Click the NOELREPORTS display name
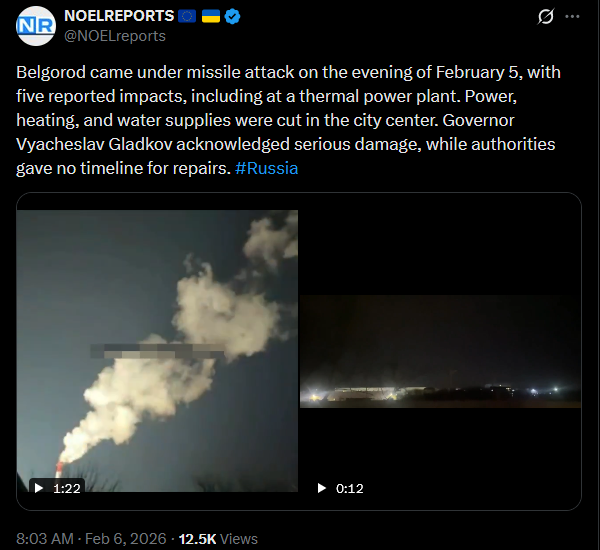 (119, 16)
